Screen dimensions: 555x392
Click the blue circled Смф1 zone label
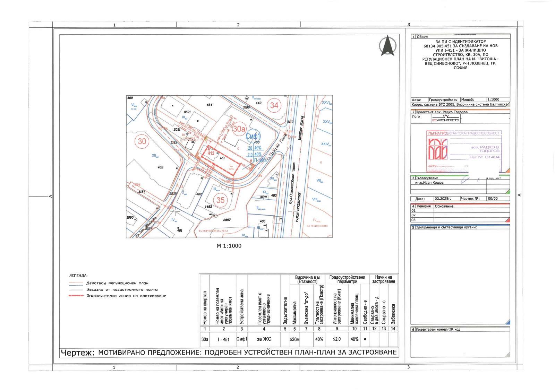point(253,136)
